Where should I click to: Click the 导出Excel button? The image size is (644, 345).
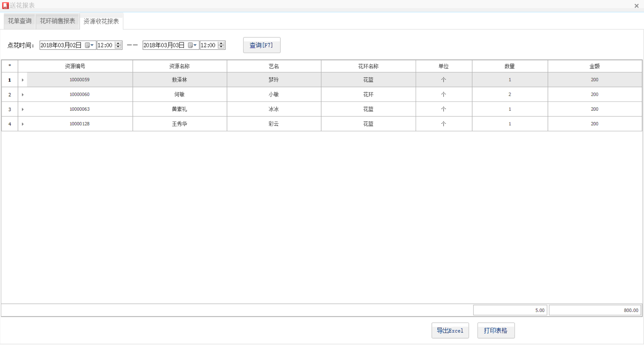(450, 331)
